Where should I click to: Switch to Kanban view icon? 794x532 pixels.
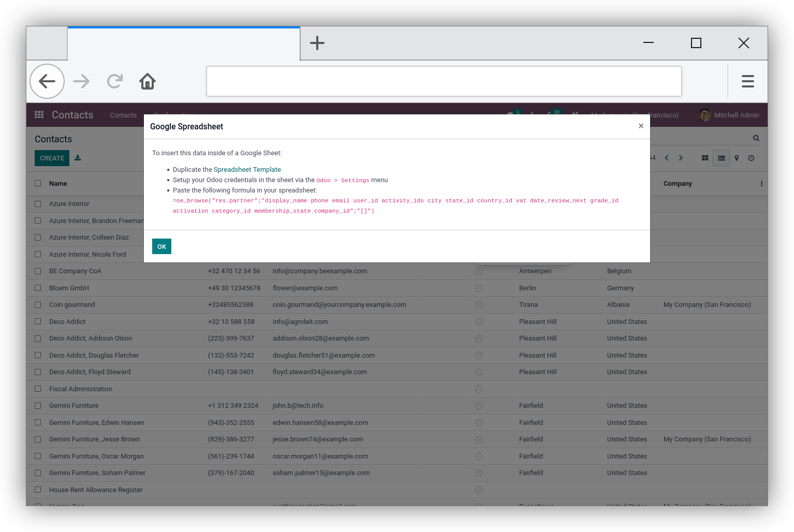click(x=704, y=158)
